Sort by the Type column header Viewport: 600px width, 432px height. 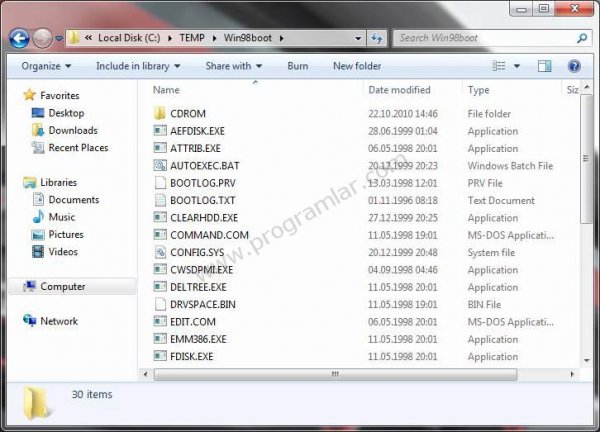click(478, 90)
